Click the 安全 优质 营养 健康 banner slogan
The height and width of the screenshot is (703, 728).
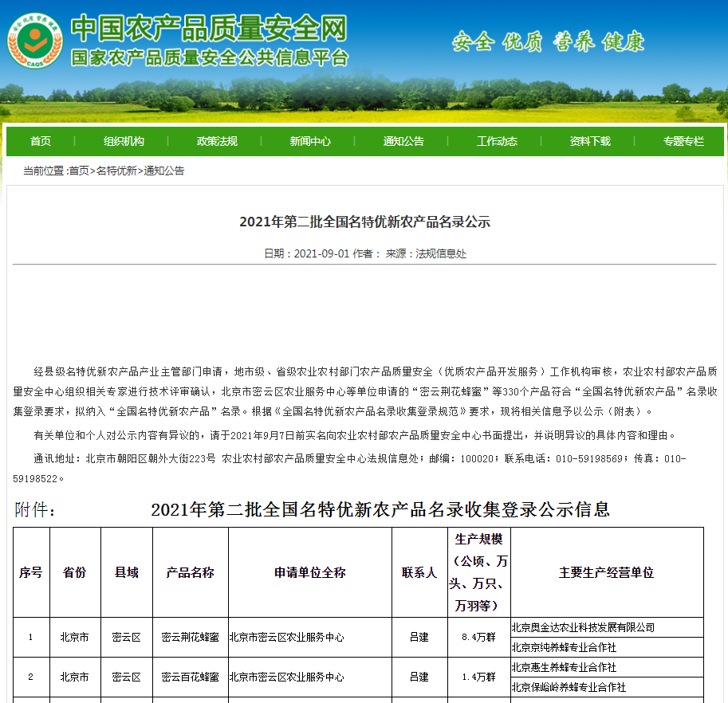[x=548, y=42]
